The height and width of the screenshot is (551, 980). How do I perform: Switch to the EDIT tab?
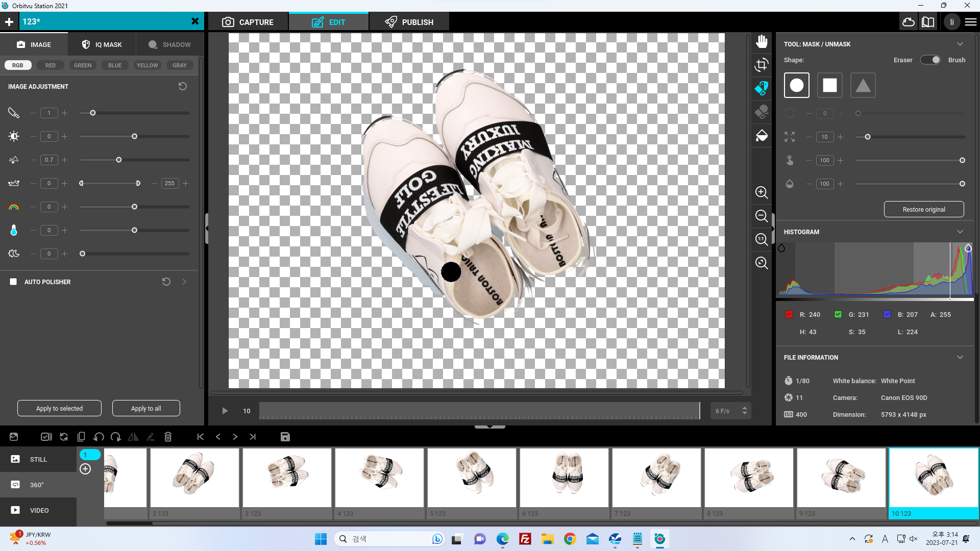click(x=329, y=22)
